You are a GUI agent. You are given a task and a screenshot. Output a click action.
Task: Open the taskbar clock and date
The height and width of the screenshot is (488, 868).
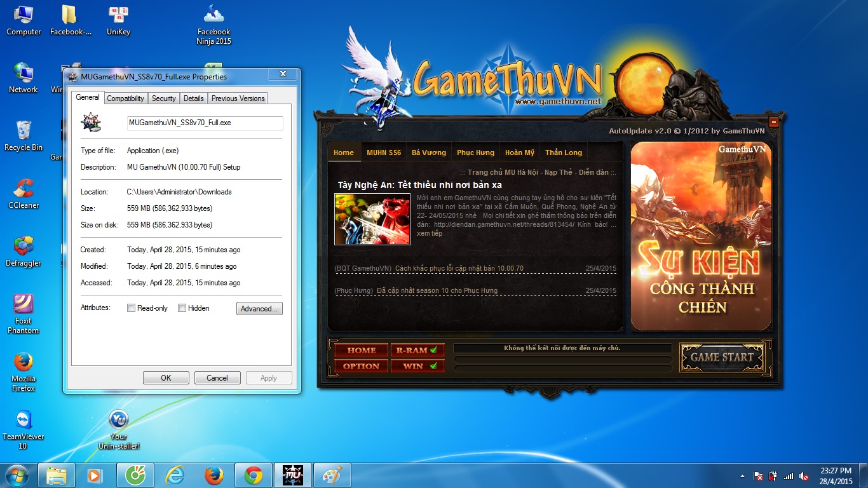pos(836,476)
